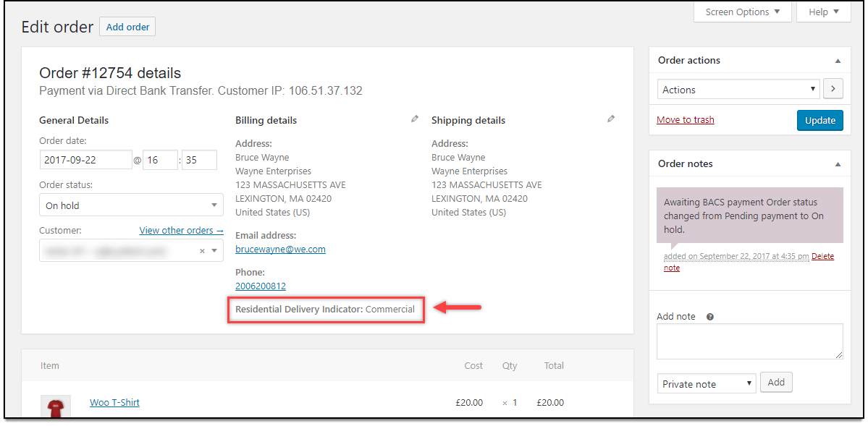Click the Update button
868x426 pixels.
(819, 120)
